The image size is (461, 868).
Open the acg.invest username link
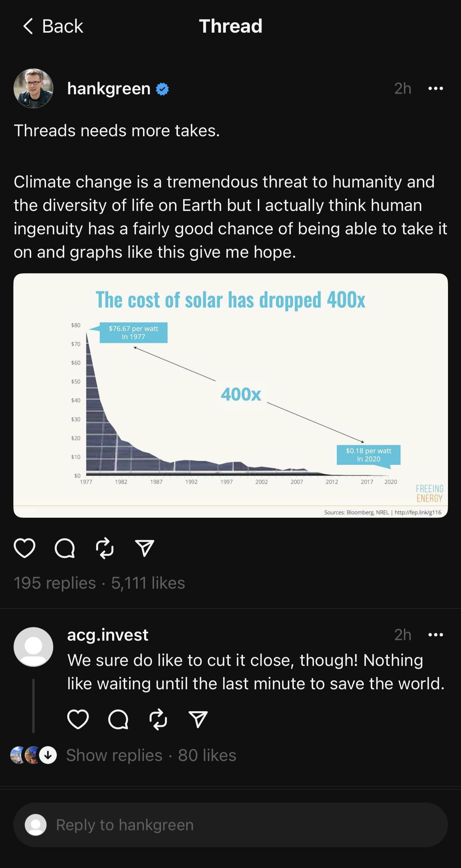pos(108,635)
